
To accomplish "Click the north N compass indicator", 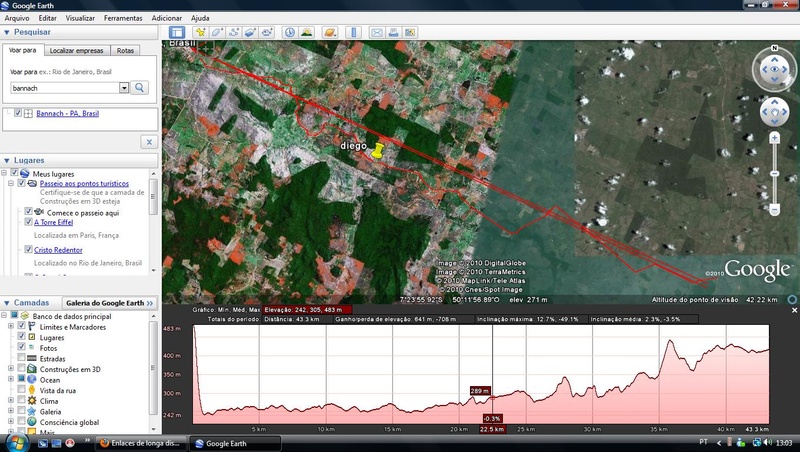I will [774, 48].
